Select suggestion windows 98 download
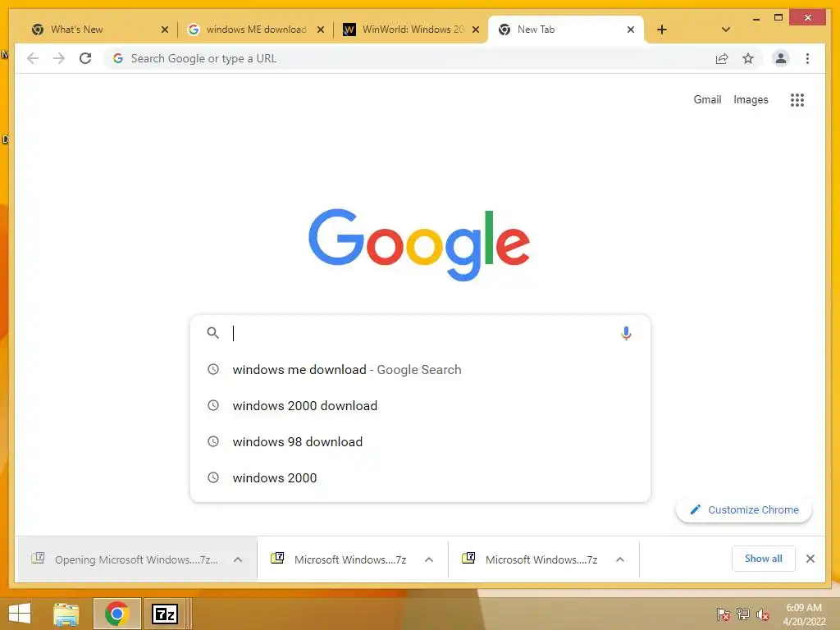This screenshot has height=630, width=840. [x=421, y=441]
